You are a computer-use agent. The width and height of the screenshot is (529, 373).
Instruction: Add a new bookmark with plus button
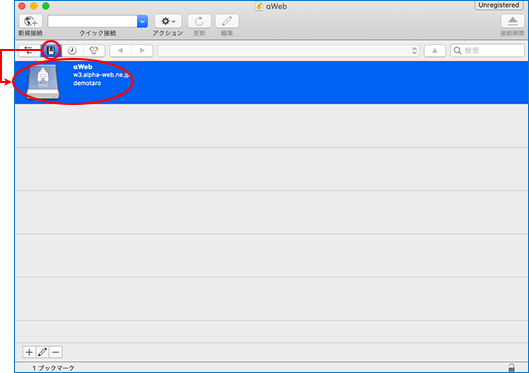pyautogui.click(x=29, y=352)
